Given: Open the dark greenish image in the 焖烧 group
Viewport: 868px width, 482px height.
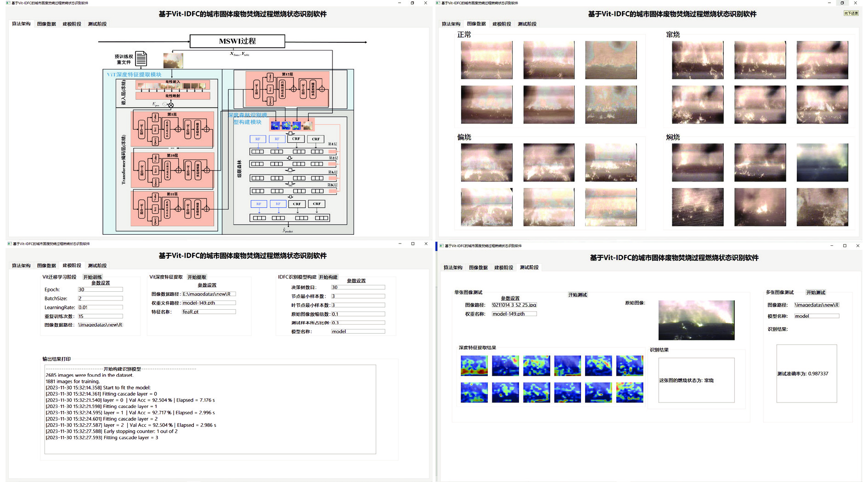Looking at the screenshot, I should click(823, 163).
